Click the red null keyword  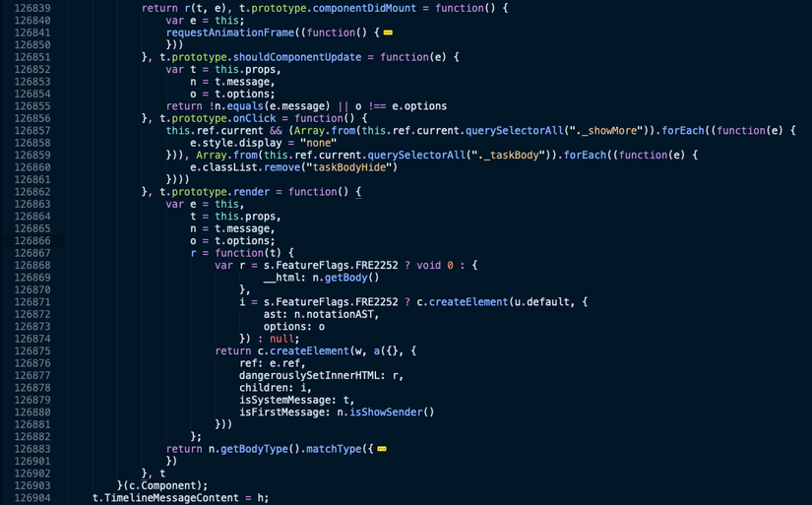(281, 339)
